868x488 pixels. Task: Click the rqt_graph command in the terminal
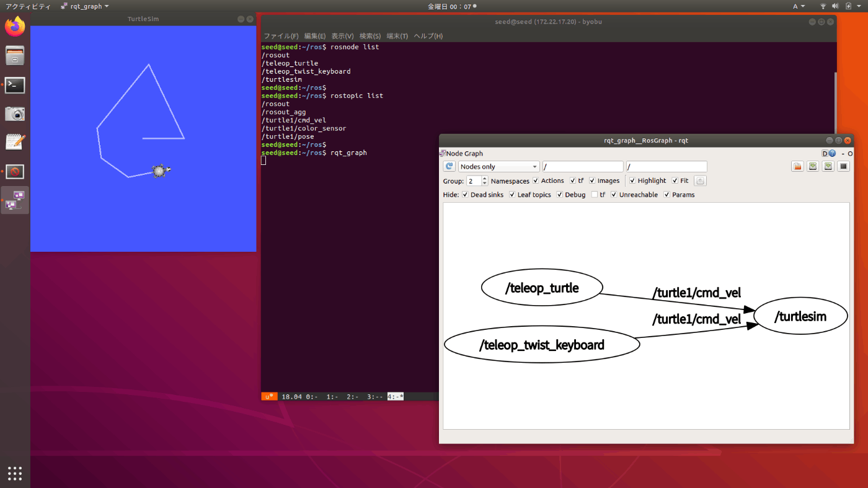click(348, 153)
